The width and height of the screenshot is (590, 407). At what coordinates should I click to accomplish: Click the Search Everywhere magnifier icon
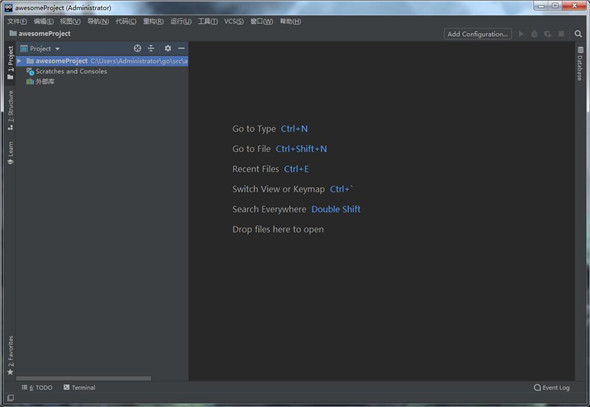coord(578,34)
